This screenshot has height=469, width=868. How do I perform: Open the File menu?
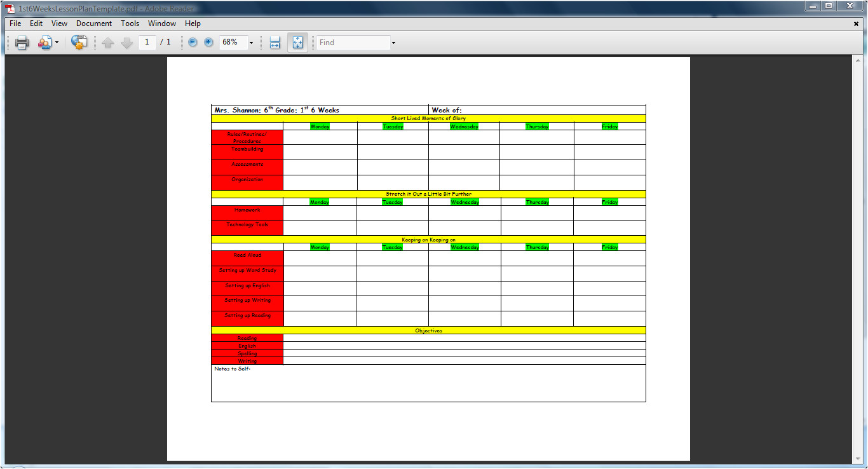[x=15, y=24]
